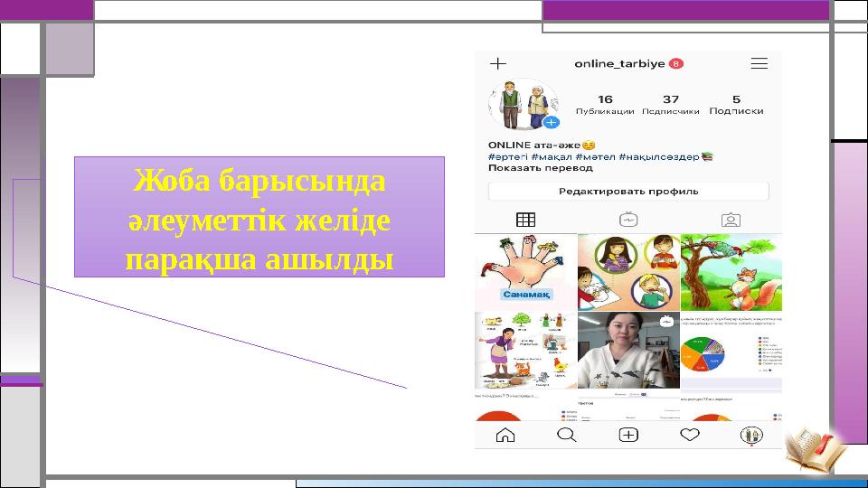Open the online_tarbiye account name header
The image size is (868, 488).
click(x=619, y=63)
